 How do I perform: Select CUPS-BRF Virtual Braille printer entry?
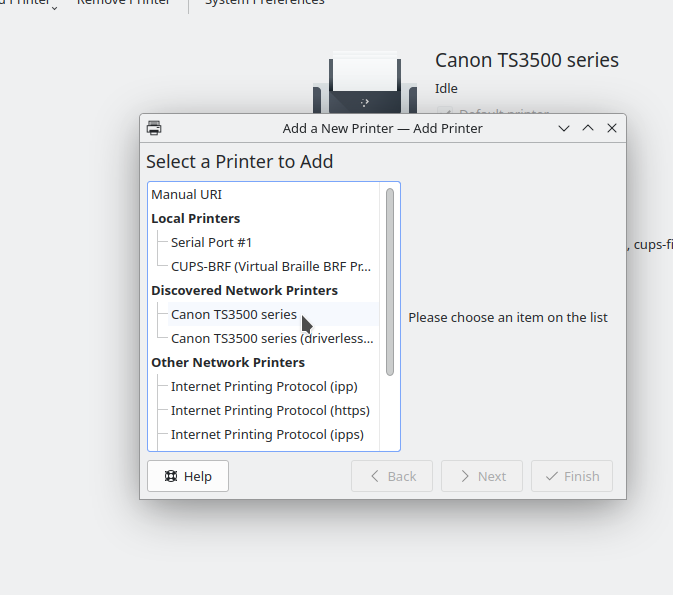pyautogui.click(x=271, y=266)
